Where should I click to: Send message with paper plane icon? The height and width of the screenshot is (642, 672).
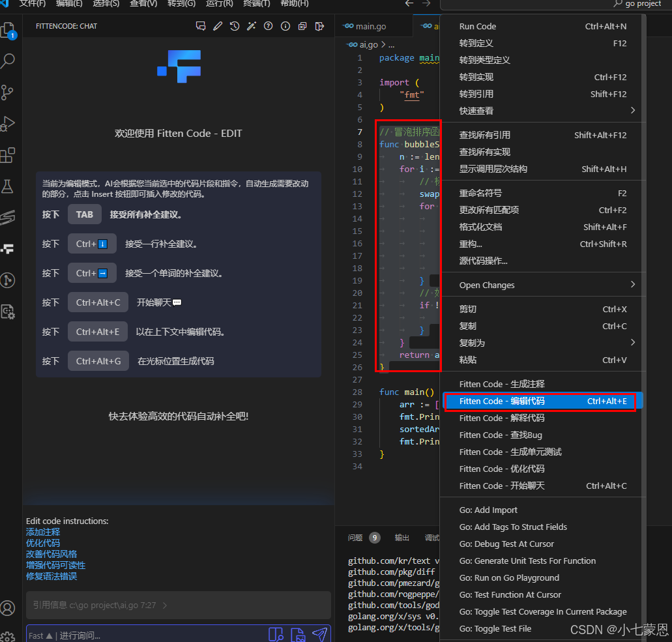[319, 634]
